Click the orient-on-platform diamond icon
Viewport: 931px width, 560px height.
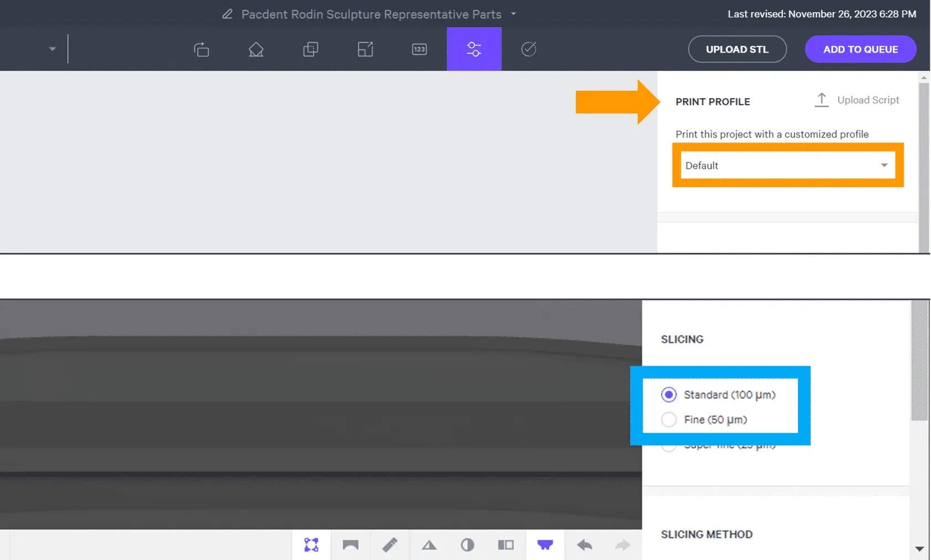coord(255,49)
